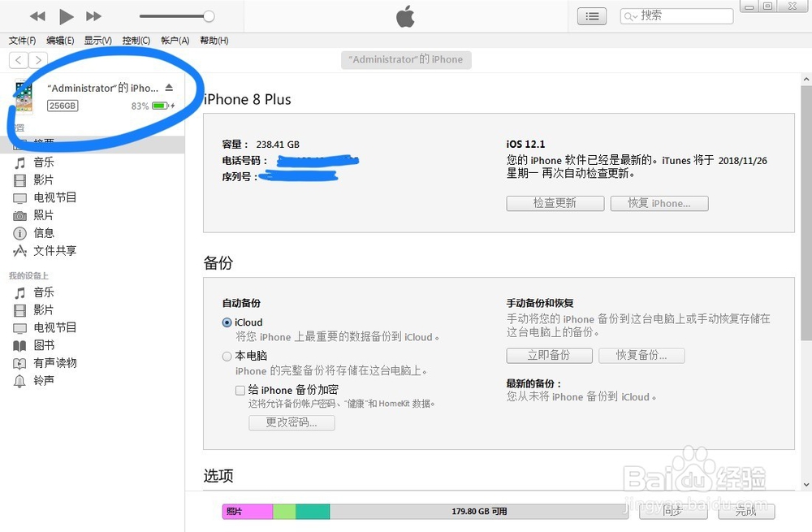
Task: Open 照片 camera item
Action: [x=44, y=215]
